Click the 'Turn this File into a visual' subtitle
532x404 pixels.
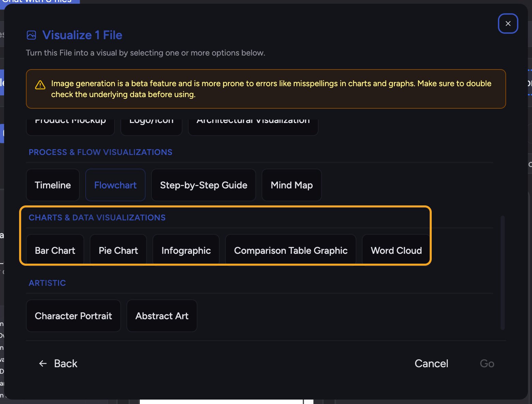point(146,53)
